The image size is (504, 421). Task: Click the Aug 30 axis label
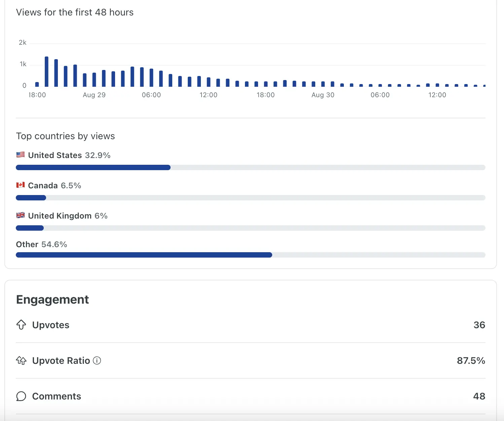coord(323,95)
